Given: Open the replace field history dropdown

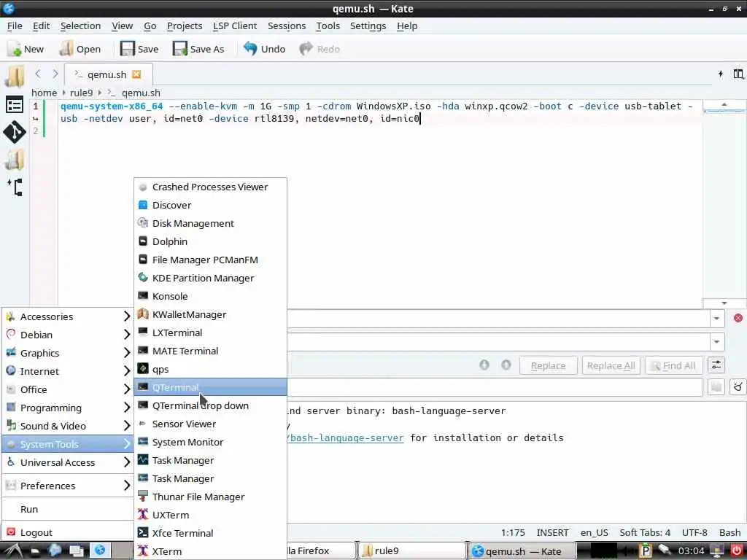Looking at the screenshot, I should (716, 341).
